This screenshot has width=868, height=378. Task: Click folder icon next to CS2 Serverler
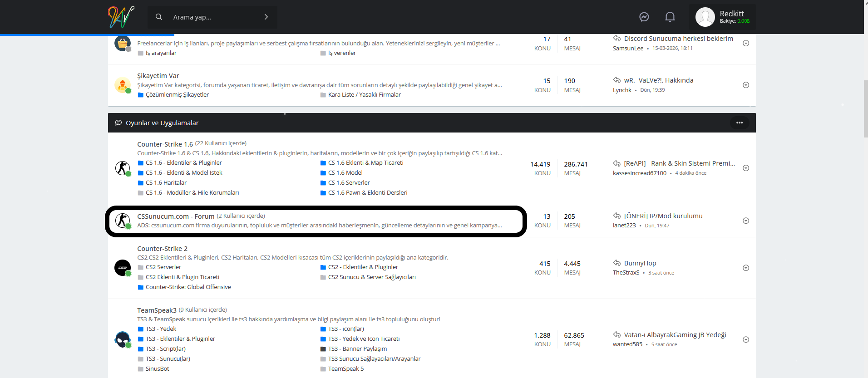coord(141,267)
